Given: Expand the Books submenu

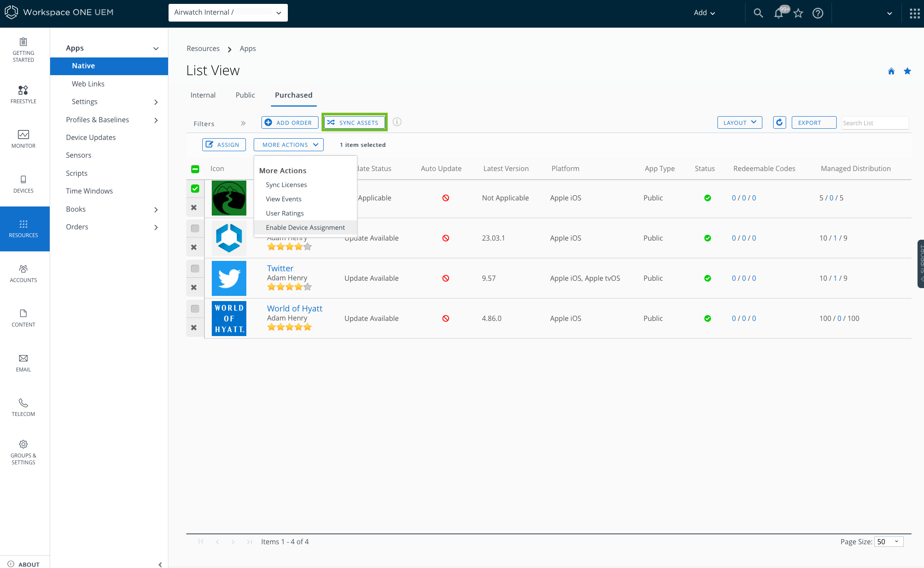Looking at the screenshot, I should [156, 209].
